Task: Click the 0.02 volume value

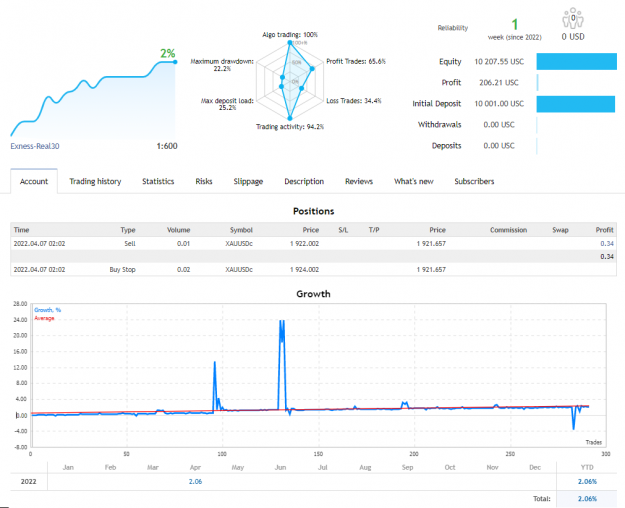Action: pyautogui.click(x=183, y=270)
